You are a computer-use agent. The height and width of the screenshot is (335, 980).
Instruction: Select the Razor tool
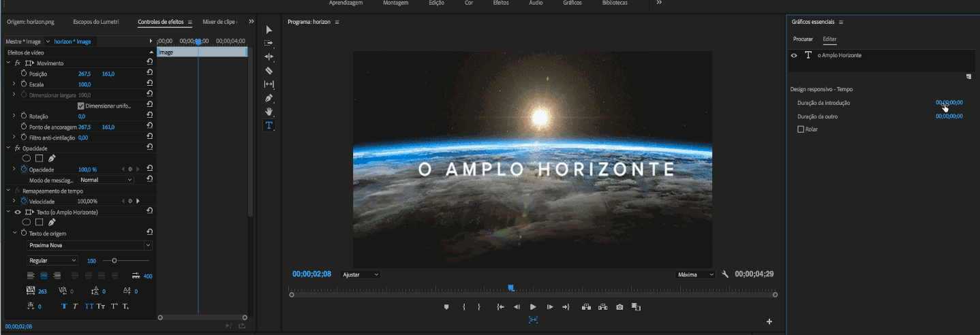[x=269, y=71]
